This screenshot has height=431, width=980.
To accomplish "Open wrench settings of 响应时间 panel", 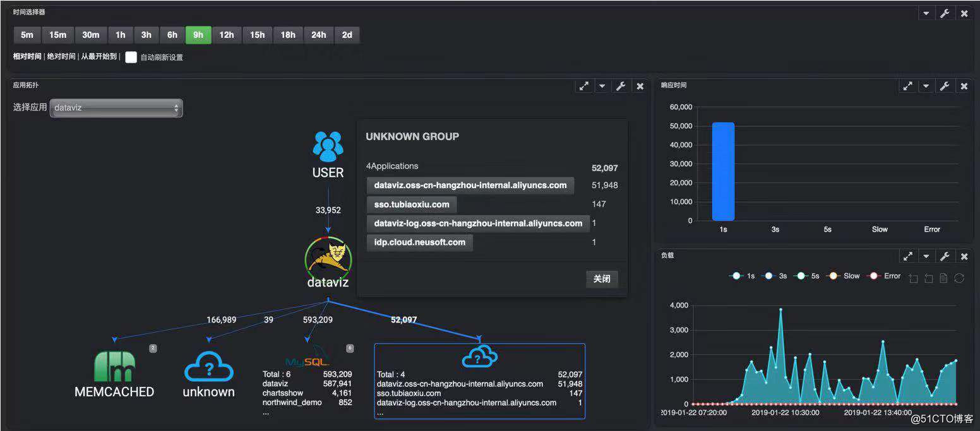I will click(945, 86).
